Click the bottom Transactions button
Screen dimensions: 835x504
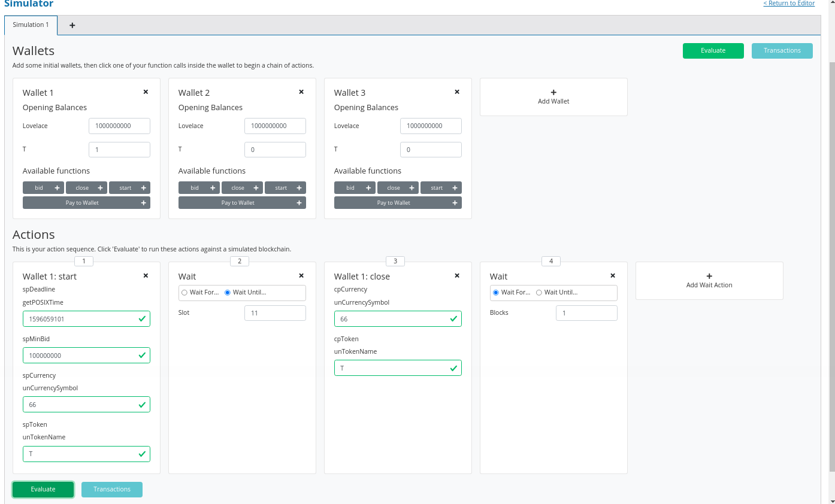pyautogui.click(x=111, y=490)
